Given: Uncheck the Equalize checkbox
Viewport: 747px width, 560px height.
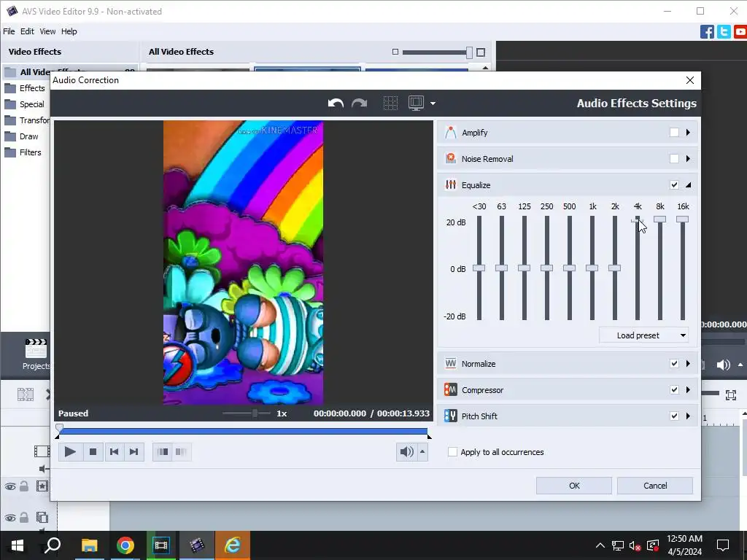Looking at the screenshot, I should (674, 184).
